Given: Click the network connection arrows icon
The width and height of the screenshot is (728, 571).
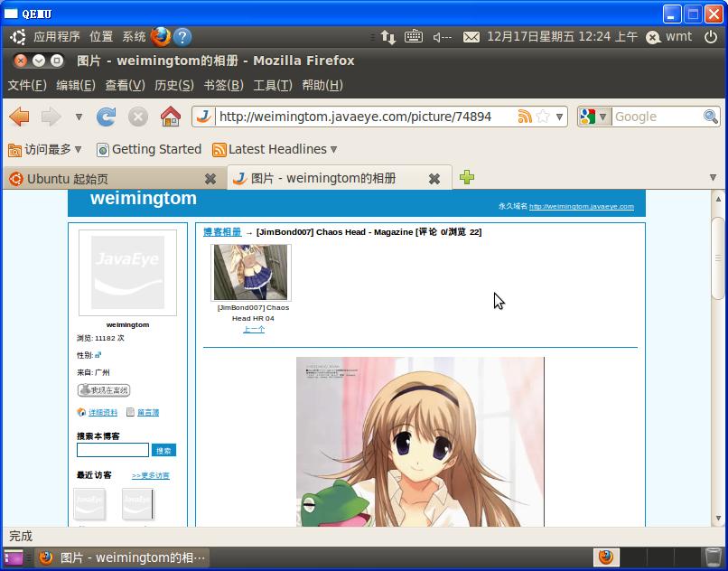Looking at the screenshot, I should pyautogui.click(x=388, y=37).
